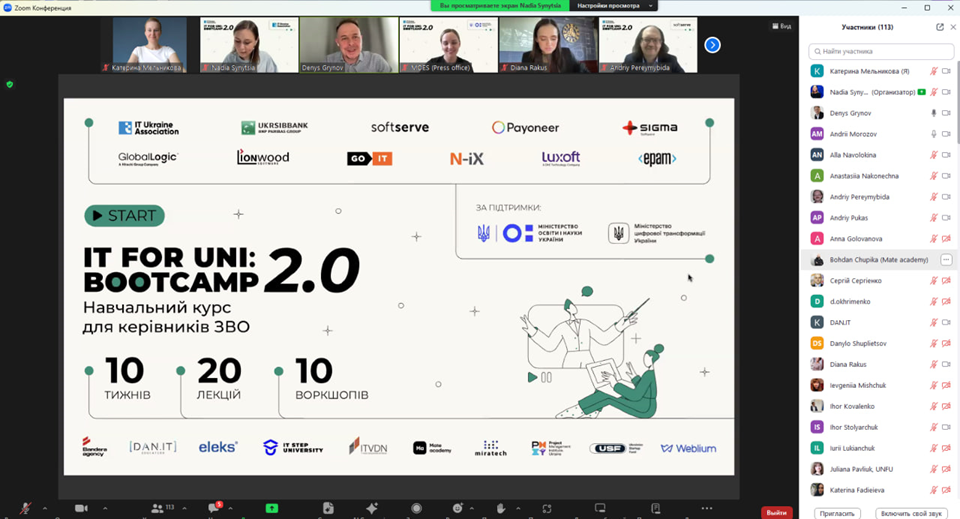Open the More three-dots menu in toolbar

[x=707, y=508]
